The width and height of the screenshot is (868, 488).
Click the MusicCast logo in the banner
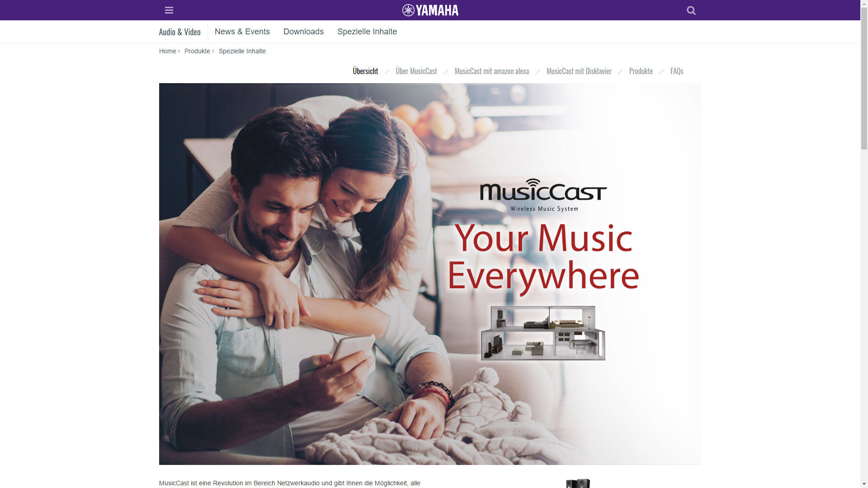[x=543, y=195]
